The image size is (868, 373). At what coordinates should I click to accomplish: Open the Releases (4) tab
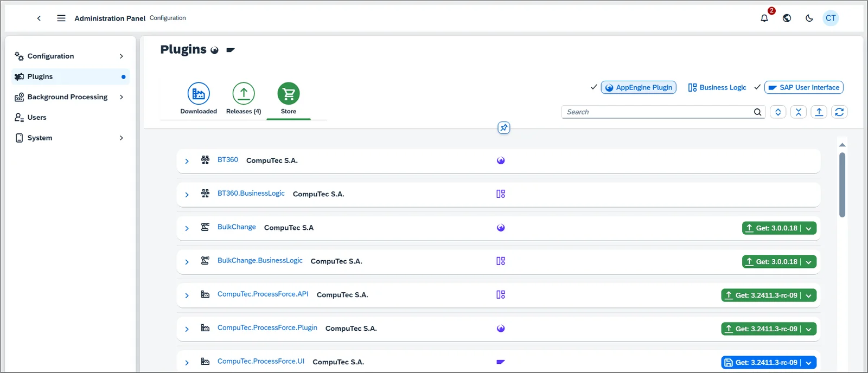tap(244, 99)
